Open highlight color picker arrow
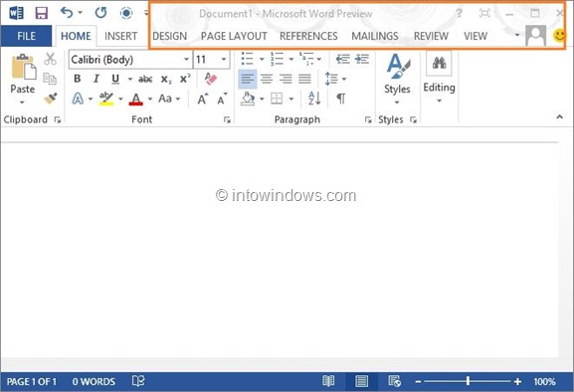Screen dimensions: 574x392 (x=120, y=99)
